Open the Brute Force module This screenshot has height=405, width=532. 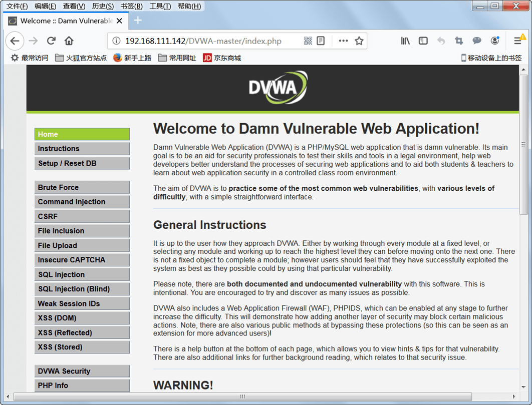(82, 187)
